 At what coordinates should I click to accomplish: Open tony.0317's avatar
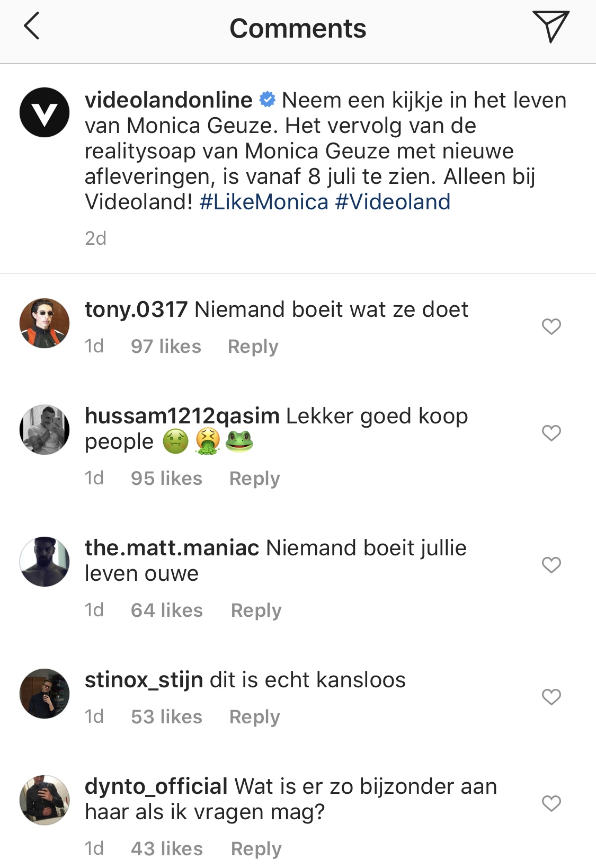pyautogui.click(x=45, y=323)
